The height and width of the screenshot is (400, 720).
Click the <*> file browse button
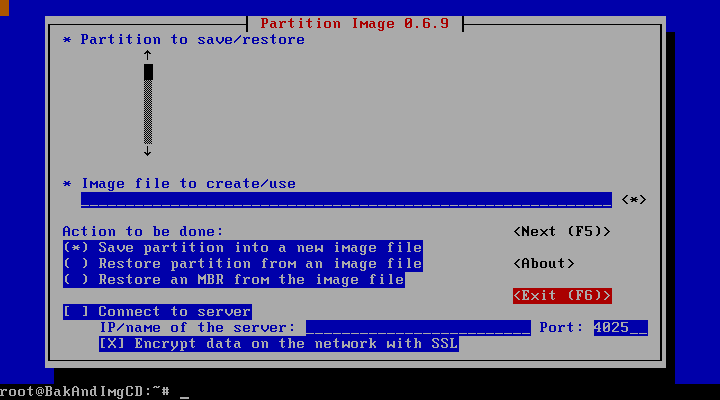(634, 200)
